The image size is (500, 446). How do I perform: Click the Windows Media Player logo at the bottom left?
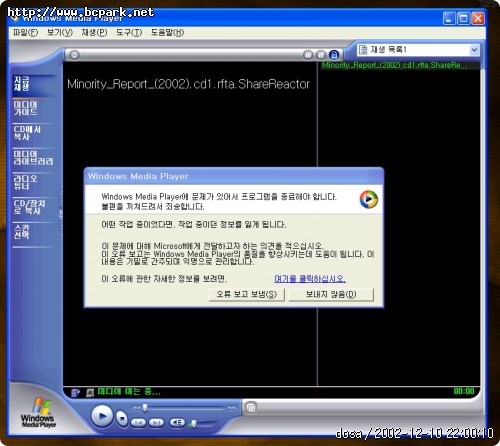click(38, 413)
